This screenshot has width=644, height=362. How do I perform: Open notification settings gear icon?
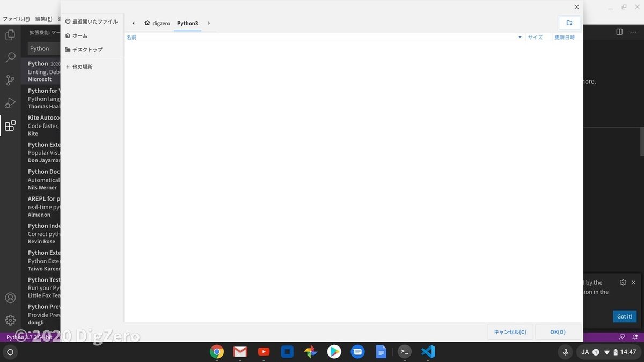pos(623,283)
